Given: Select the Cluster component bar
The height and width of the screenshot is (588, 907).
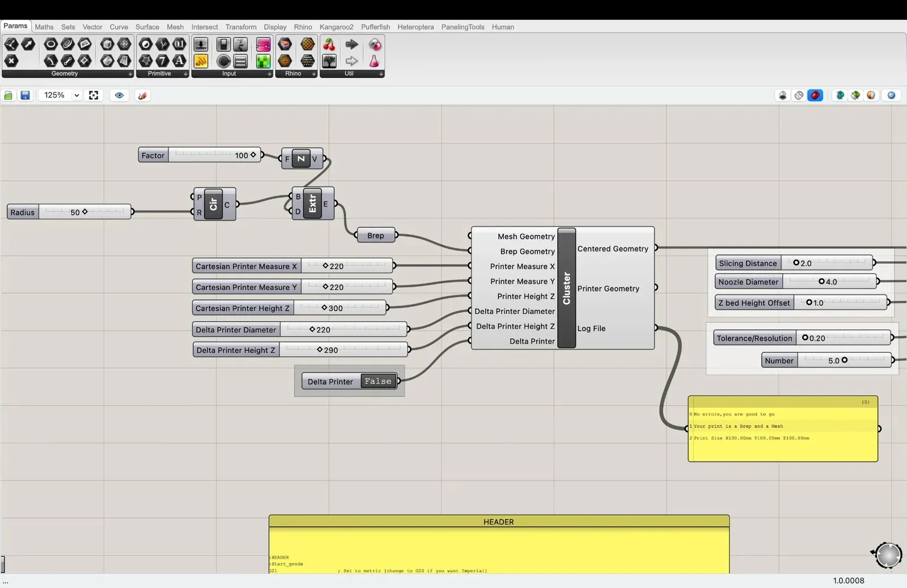Looking at the screenshot, I should [x=567, y=288].
